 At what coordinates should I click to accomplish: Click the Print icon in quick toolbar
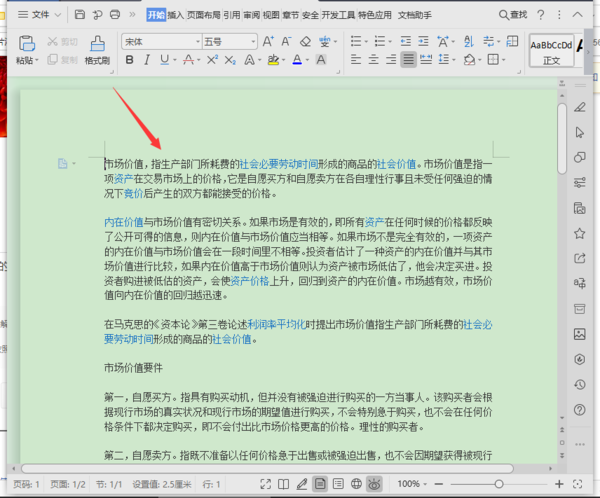pos(115,15)
